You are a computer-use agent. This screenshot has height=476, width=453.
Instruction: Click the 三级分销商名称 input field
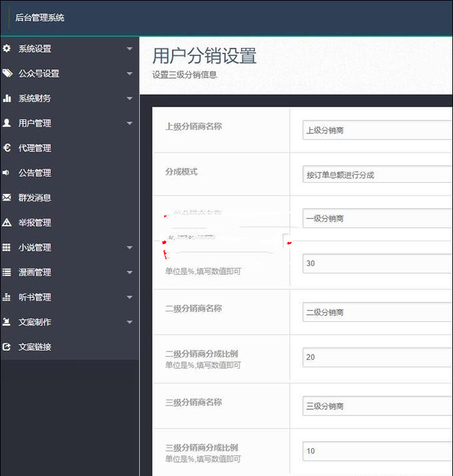pos(377,406)
